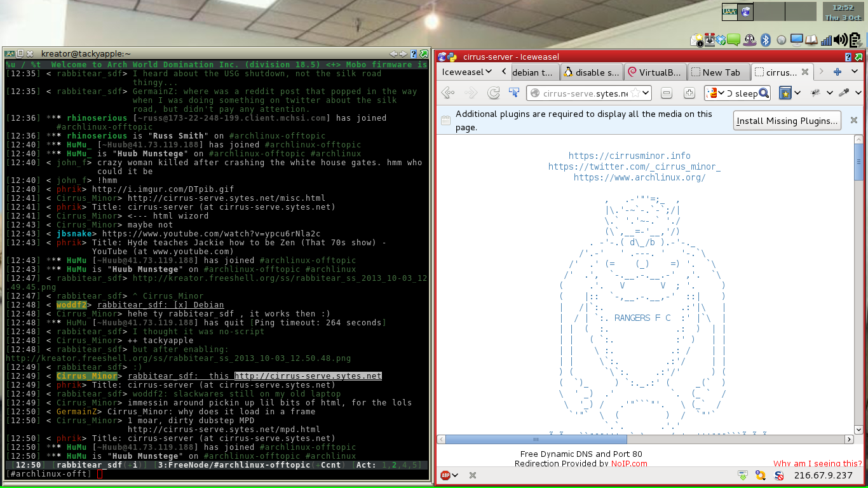Click the Iceweasel forward navigation arrow

click(471, 93)
